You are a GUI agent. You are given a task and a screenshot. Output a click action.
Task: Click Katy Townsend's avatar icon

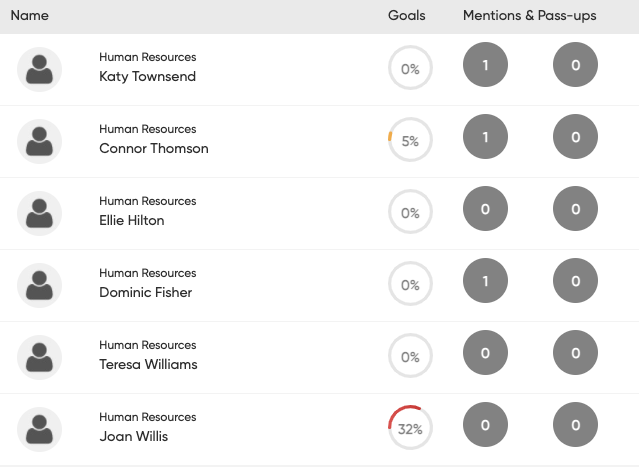(x=39, y=69)
